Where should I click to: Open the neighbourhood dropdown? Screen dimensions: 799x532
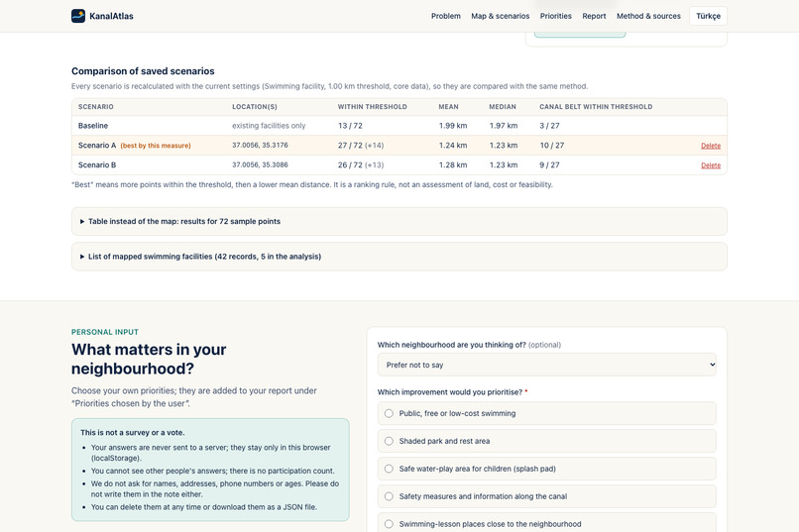tap(547, 365)
